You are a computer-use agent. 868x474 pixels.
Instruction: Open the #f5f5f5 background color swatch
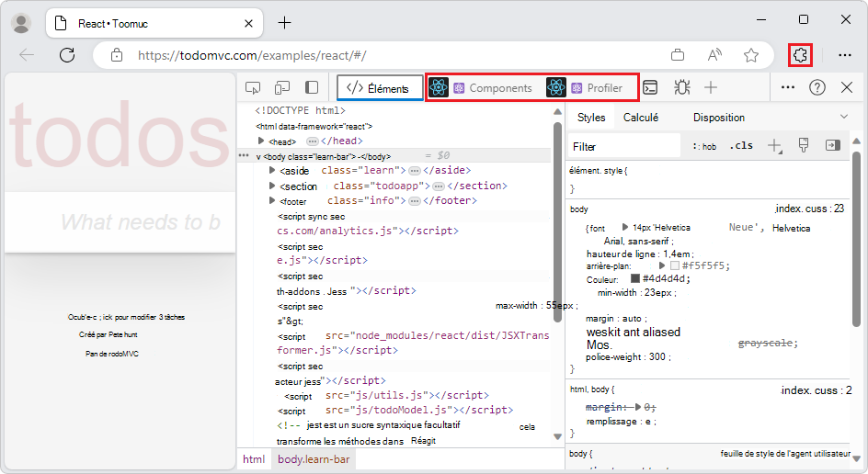point(675,265)
